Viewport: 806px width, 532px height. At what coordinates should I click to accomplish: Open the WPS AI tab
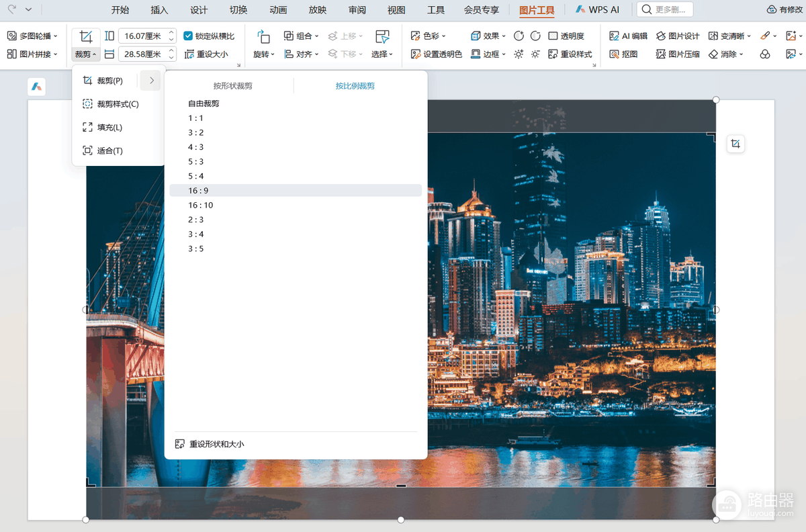click(598, 10)
